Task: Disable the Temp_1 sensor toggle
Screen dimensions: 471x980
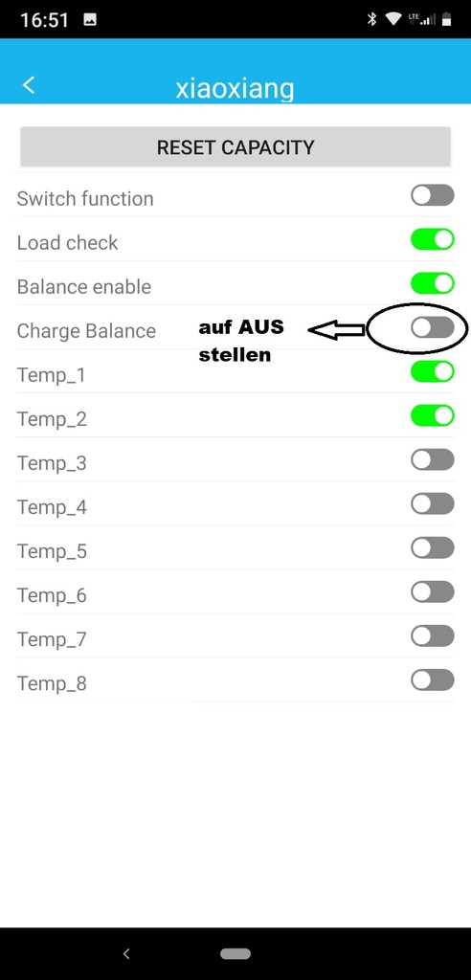Action: (x=432, y=371)
